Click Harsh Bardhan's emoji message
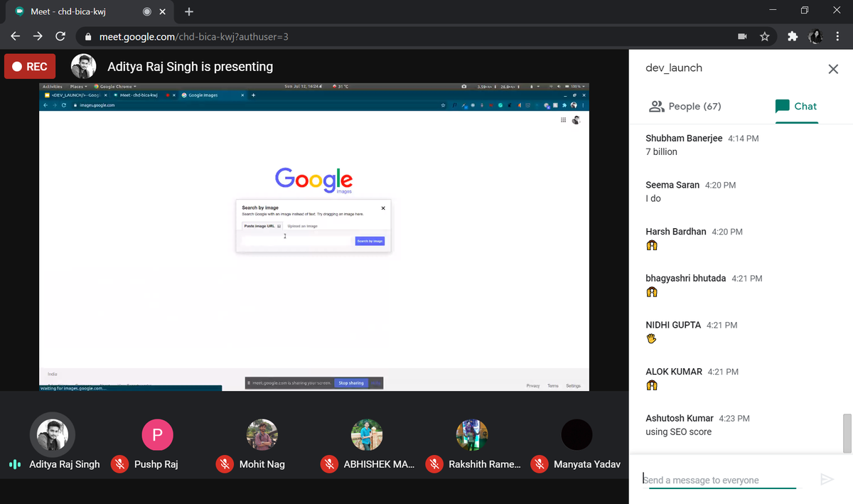This screenshot has width=853, height=504. pyautogui.click(x=652, y=245)
